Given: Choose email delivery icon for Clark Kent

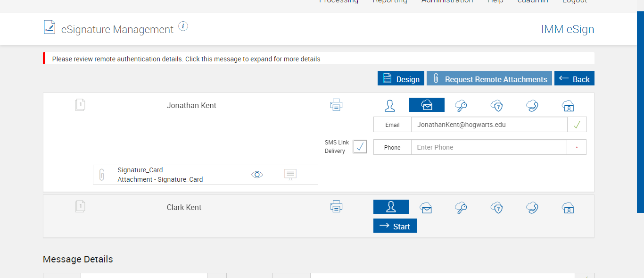Looking at the screenshot, I should pyautogui.click(x=426, y=208).
